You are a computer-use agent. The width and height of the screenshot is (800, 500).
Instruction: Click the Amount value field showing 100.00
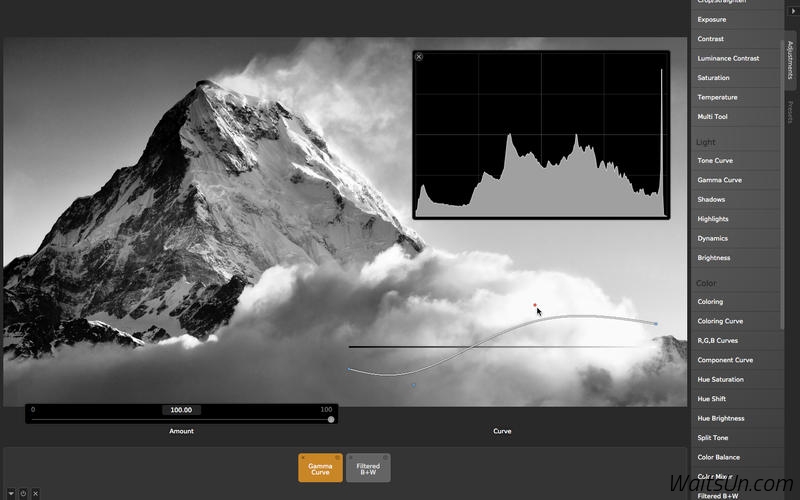182,410
